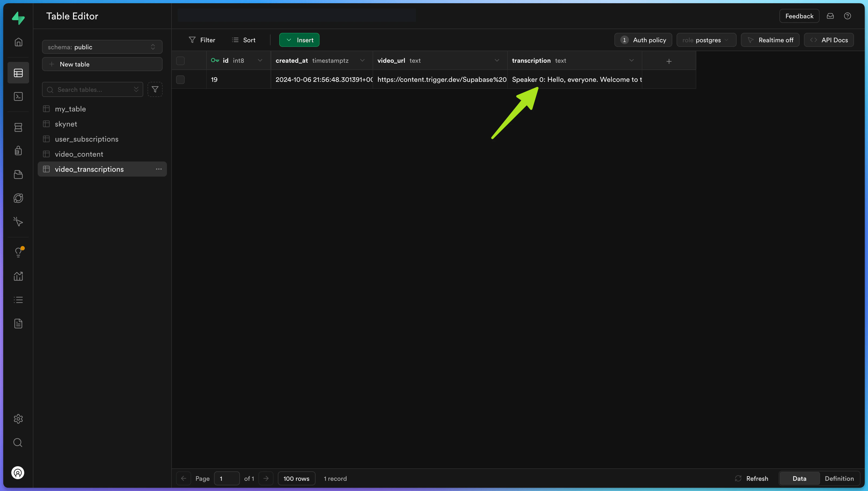The width and height of the screenshot is (868, 491).
Task: Open the transcription column header chevron
Action: [631, 61]
